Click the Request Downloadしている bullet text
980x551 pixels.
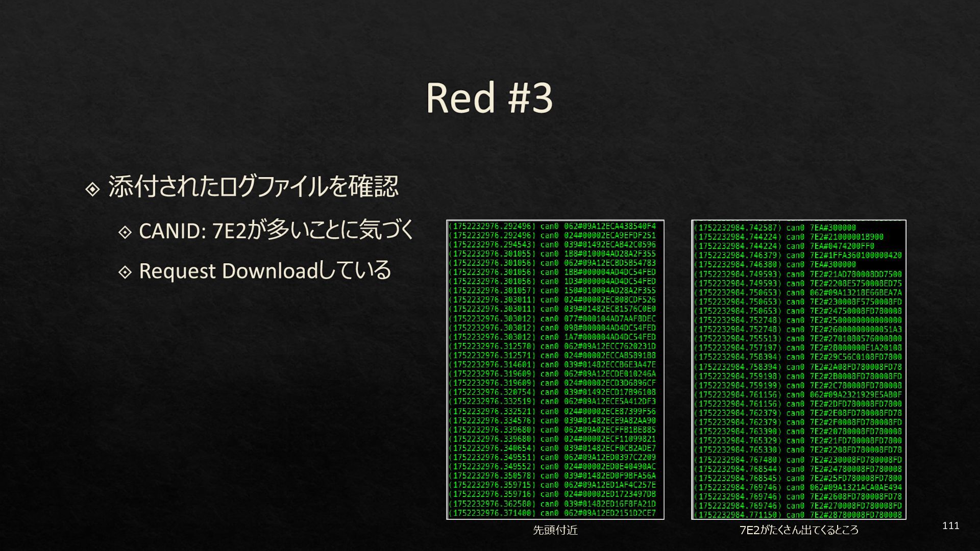(264, 270)
